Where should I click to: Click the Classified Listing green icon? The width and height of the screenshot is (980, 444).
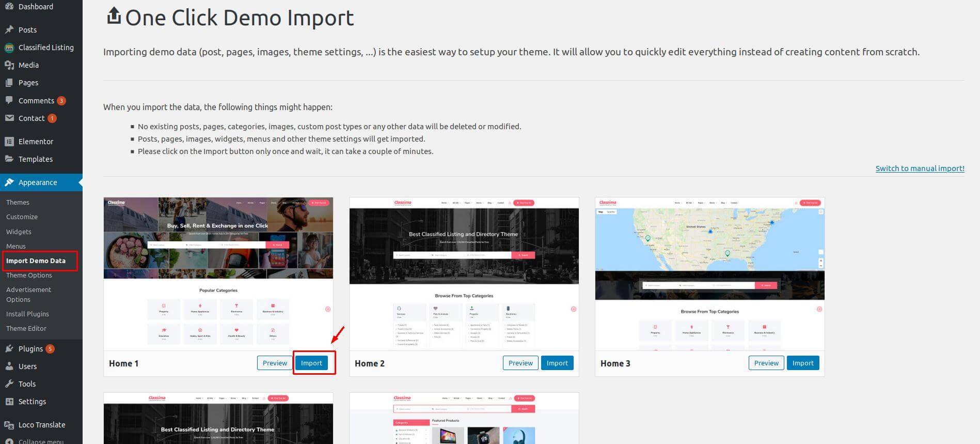pyautogui.click(x=9, y=48)
